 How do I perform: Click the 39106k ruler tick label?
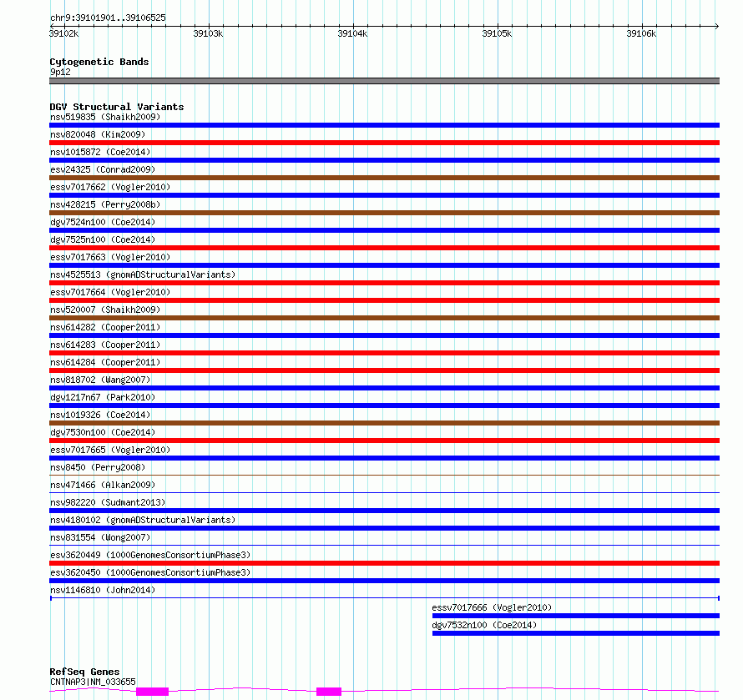pyautogui.click(x=642, y=33)
